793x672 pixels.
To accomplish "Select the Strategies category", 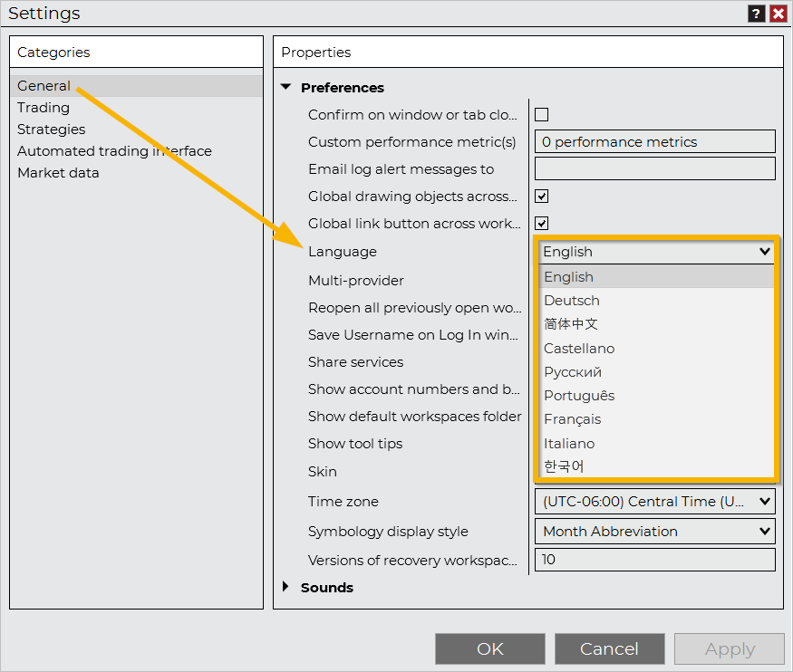I will (136, 130).
